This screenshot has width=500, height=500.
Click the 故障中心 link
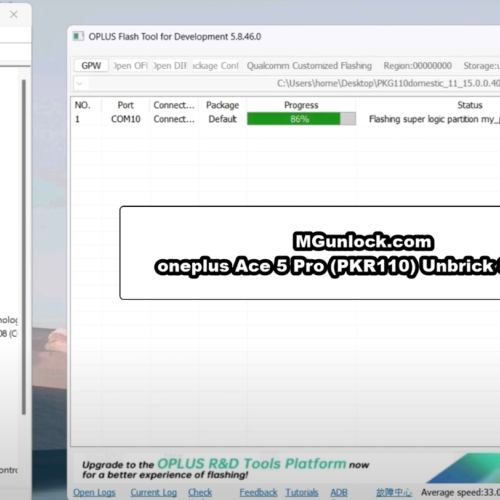[394, 492]
